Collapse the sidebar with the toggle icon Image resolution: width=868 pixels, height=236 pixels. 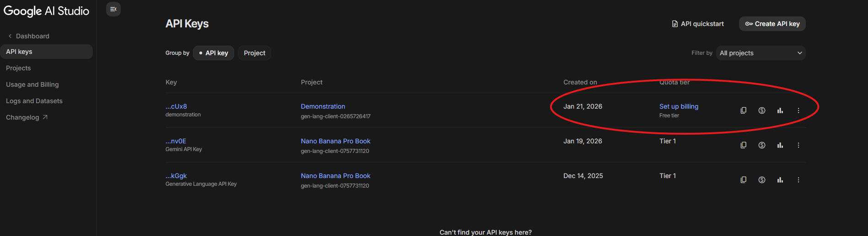113,9
